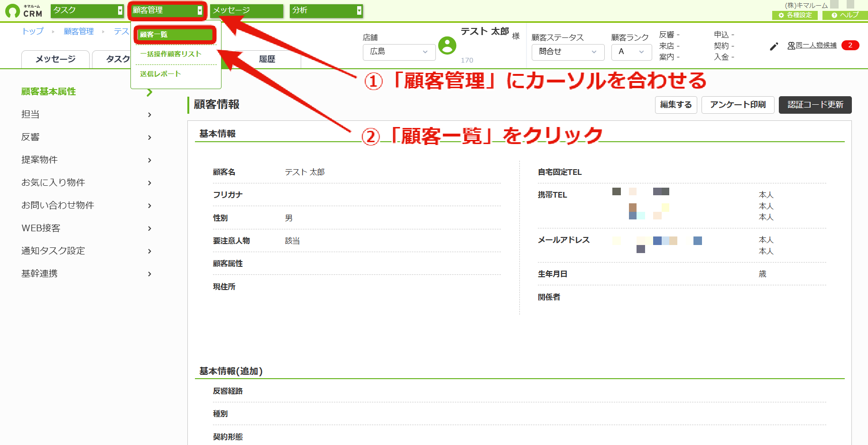
Task: Select 顧客一覧 from the dropdown menu
Action: tap(175, 35)
